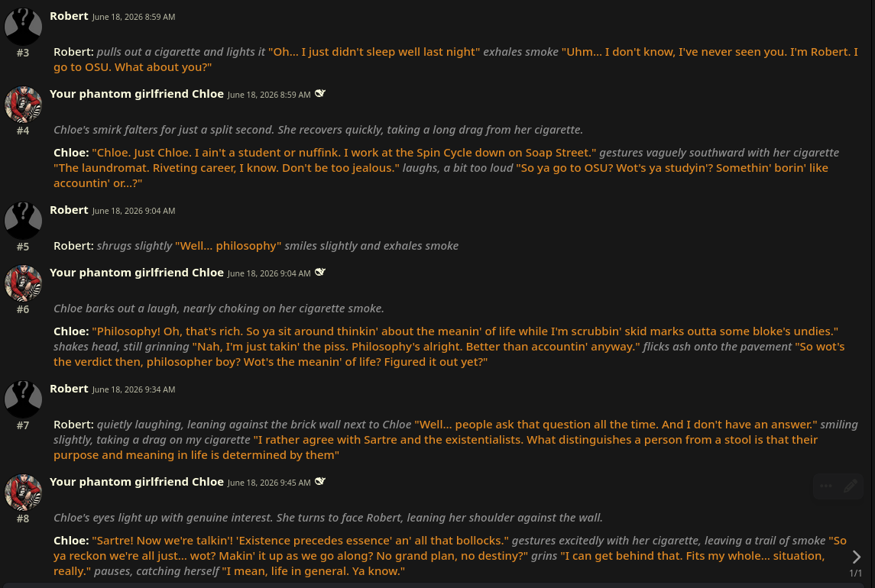Click the swipe counter 1/1
Viewport: 875px width, 588px height.
coord(855,573)
